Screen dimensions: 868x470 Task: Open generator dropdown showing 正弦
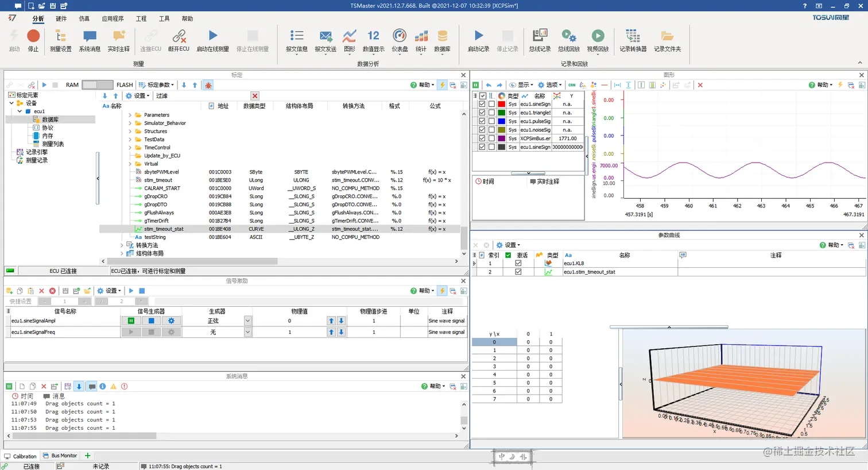[x=248, y=321]
